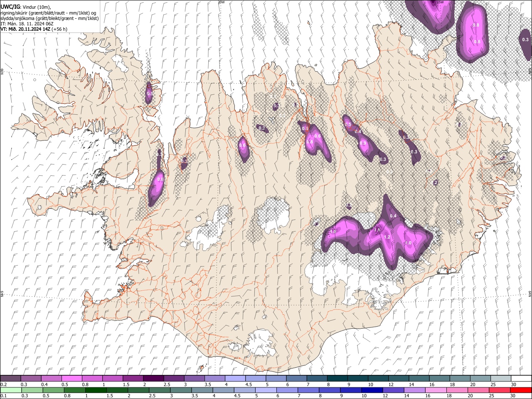
Task: Click the 0.1 label on the rain scale
Action: pos(3,396)
